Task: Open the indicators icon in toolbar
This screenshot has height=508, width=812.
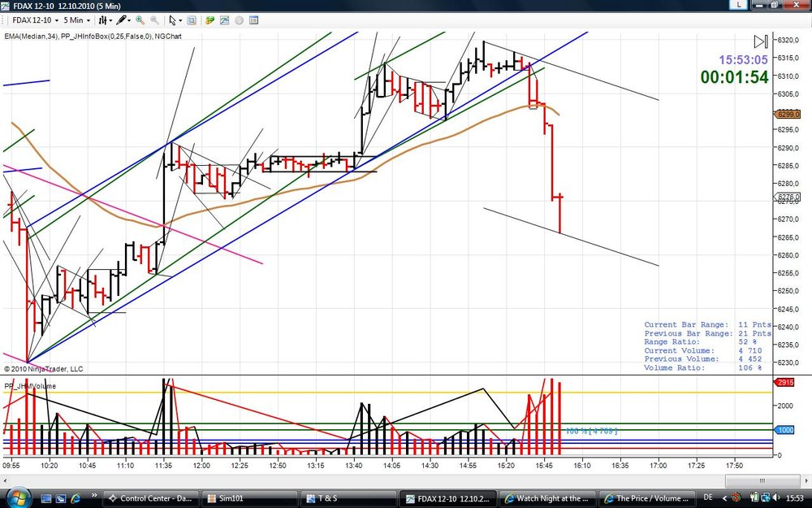Action: [x=224, y=20]
